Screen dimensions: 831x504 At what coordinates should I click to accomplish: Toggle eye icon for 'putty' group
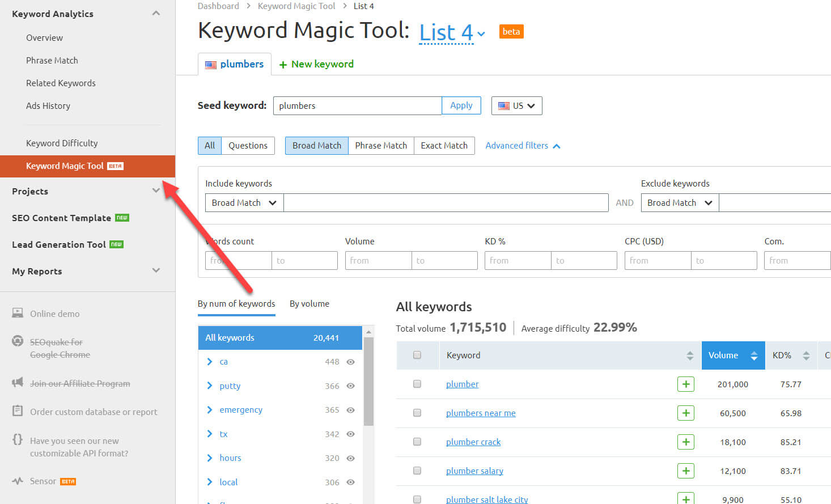pos(350,386)
